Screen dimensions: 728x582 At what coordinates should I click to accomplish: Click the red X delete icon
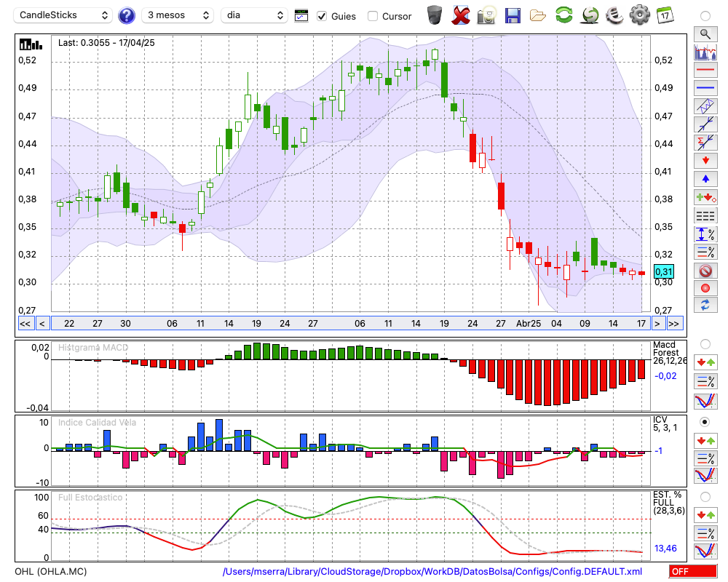pyautogui.click(x=461, y=15)
